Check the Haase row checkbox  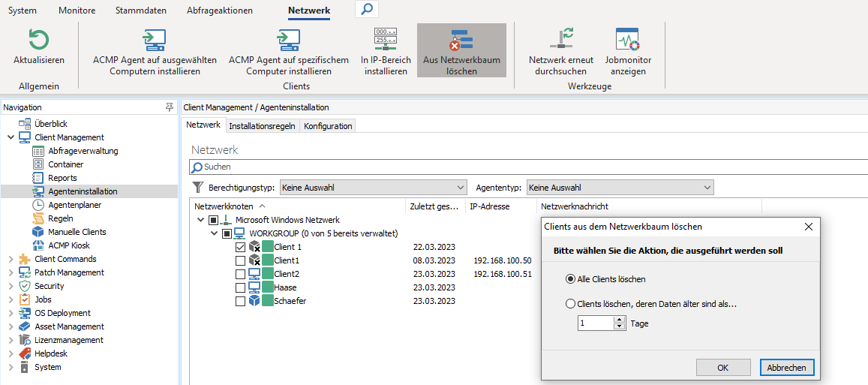[x=240, y=287]
